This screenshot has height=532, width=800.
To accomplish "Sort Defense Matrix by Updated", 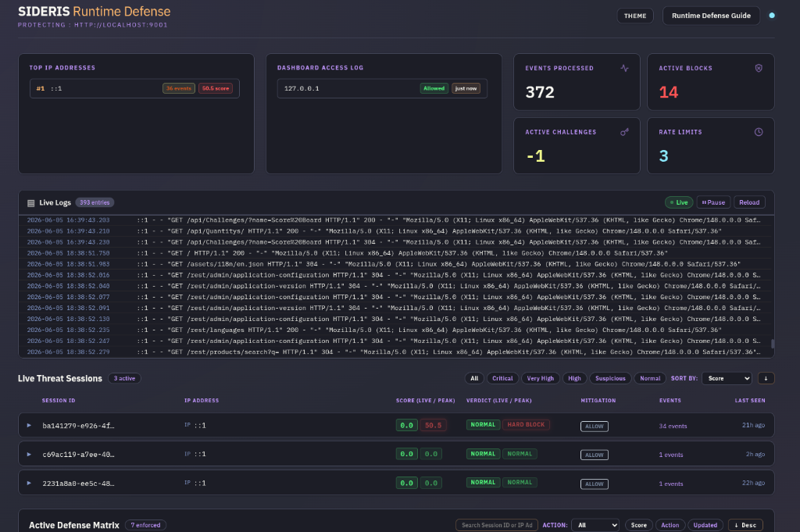I will (705, 525).
